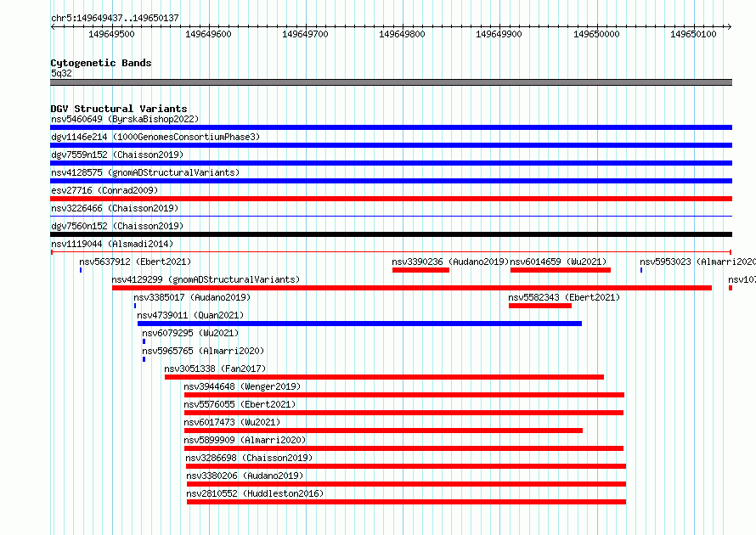The height and width of the screenshot is (535, 756).
Task: Click the red bar under nsv3380206
Action: point(406,484)
